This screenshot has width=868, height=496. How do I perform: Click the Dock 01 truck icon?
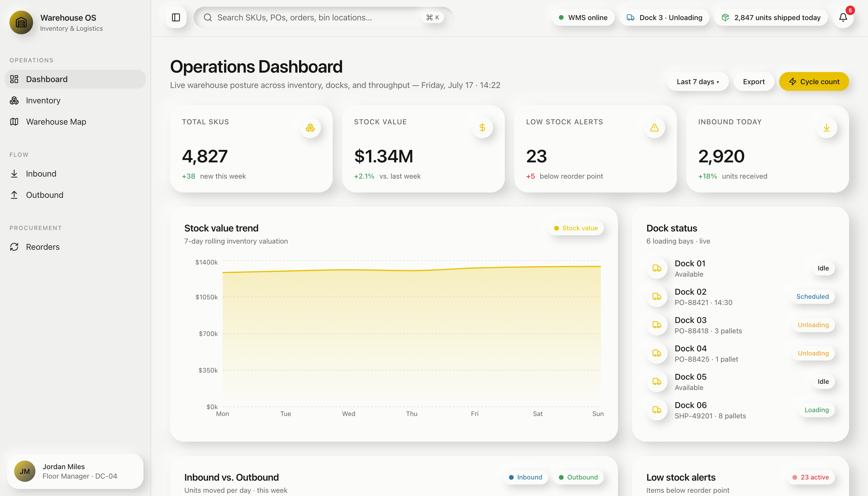click(x=657, y=268)
